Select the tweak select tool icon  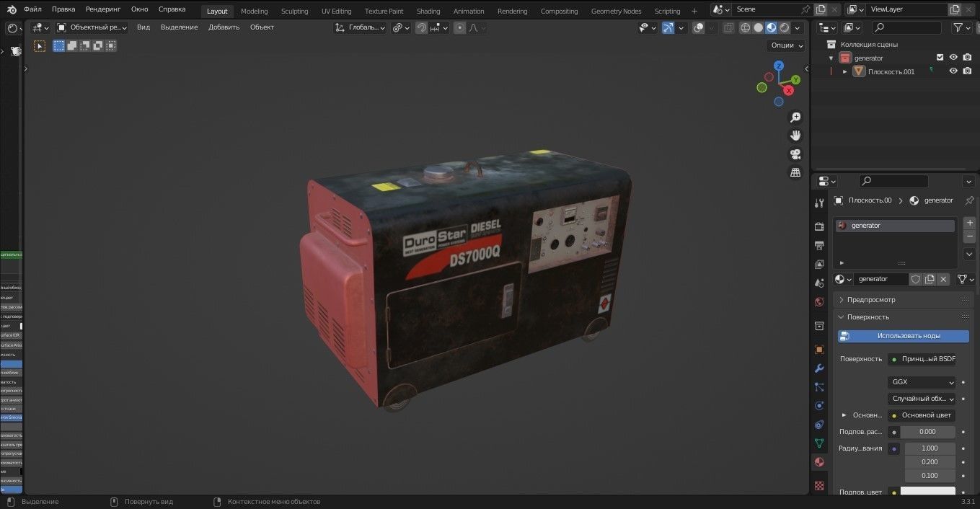click(x=39, y=45)
